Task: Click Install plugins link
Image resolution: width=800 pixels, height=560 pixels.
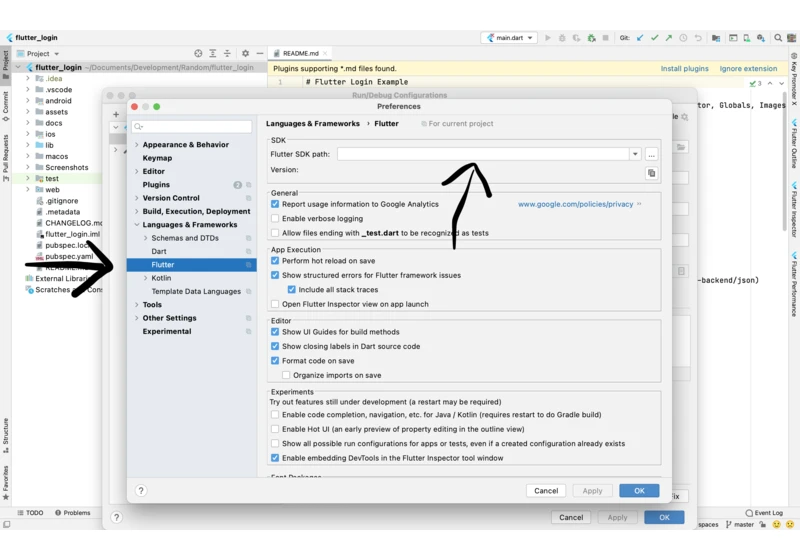Action: pyautogui.click(x=684, y=68)
